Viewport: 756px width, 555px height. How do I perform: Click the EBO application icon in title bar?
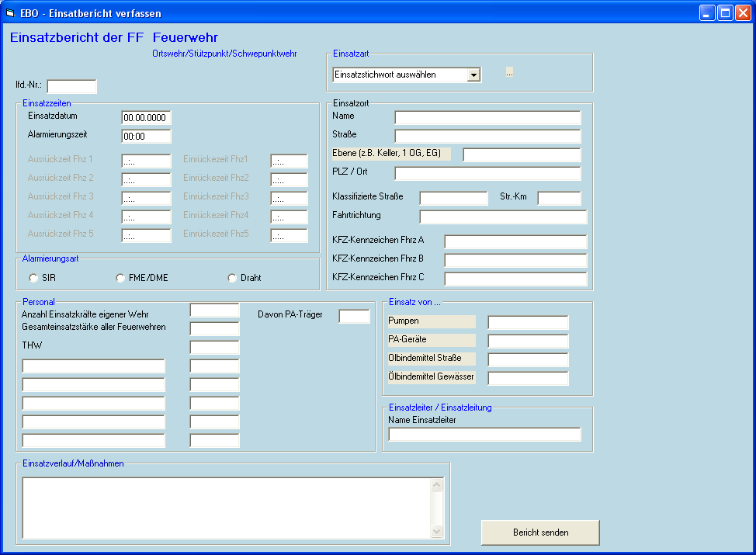(11, 13)
